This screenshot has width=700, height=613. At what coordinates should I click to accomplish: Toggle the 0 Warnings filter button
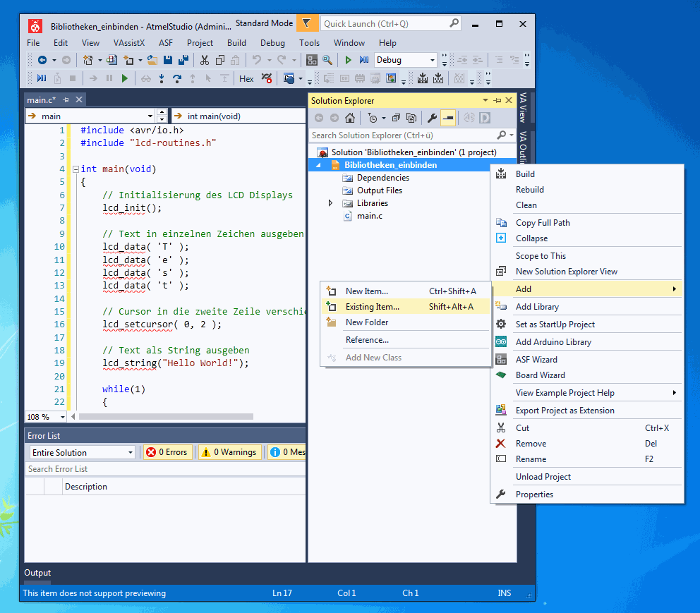pyautogui.click(x=229, y=452)
